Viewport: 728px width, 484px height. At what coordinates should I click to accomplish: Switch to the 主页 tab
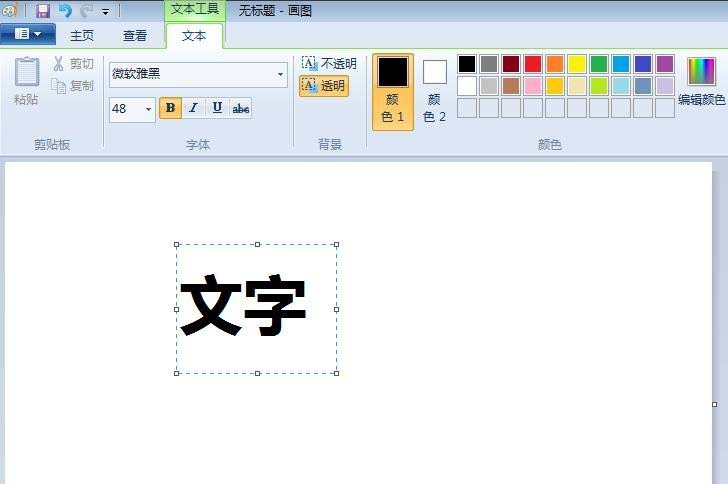[82, 36]
